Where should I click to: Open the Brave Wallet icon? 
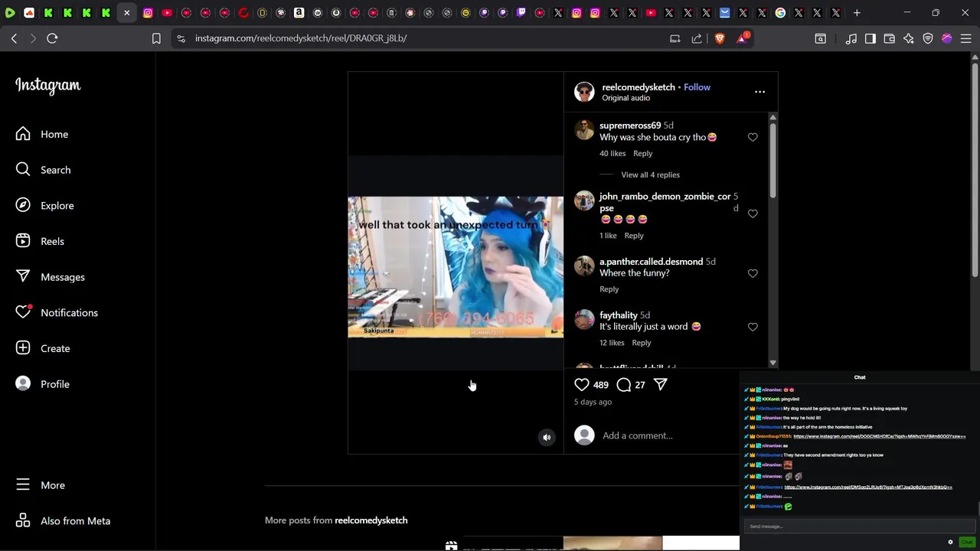coord(890,38)
